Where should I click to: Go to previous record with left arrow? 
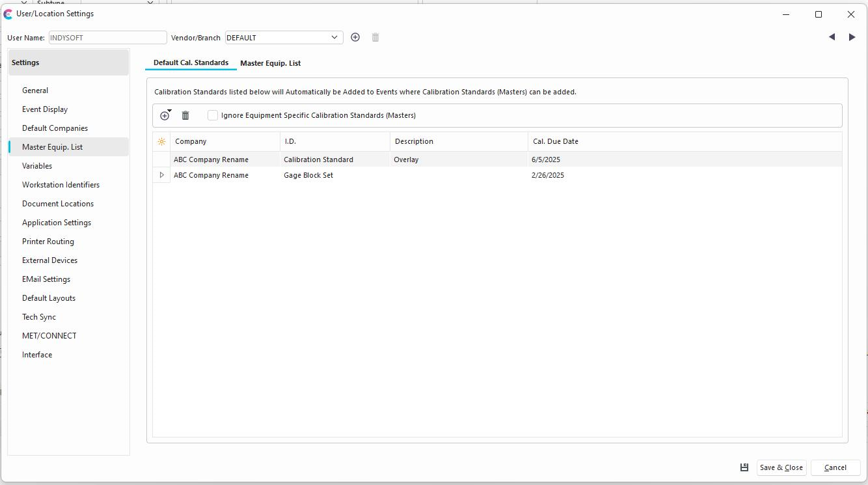[832, 38]
